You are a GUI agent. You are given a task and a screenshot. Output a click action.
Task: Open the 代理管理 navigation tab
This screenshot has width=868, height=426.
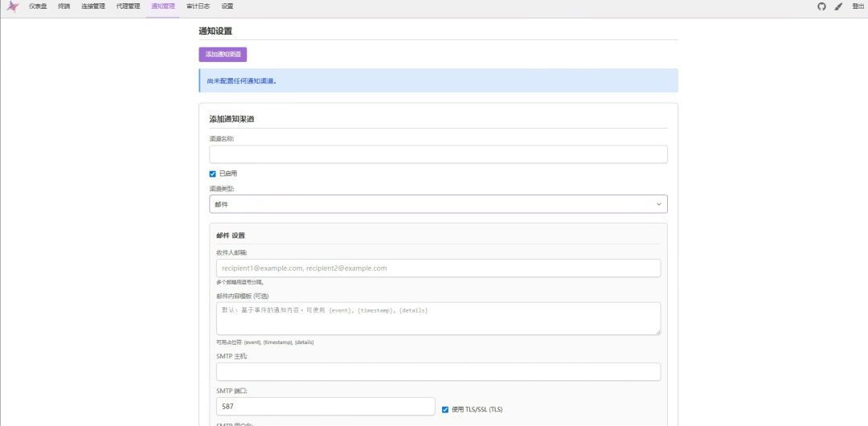click(x=128, y=6)
